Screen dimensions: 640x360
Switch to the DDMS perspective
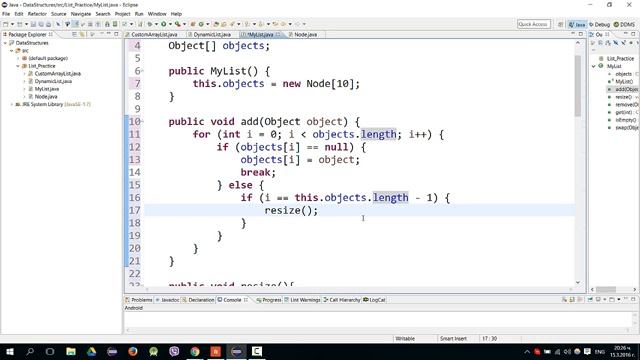(x=624, y=24)
